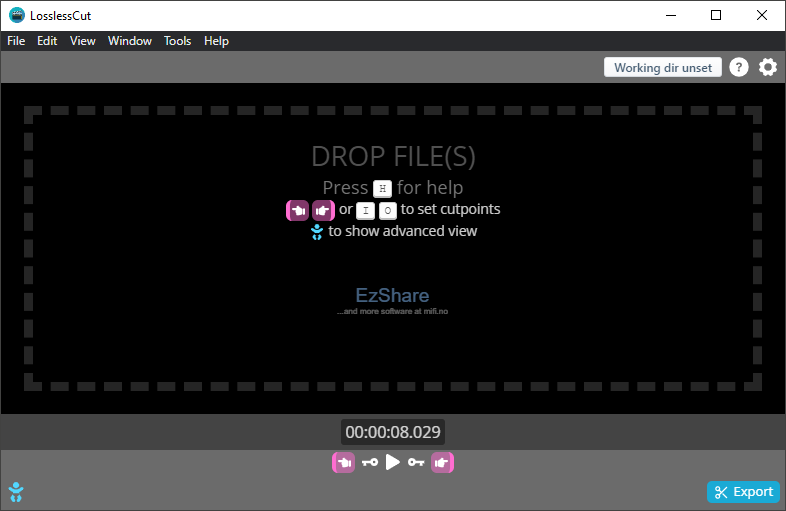Viewport: 786px width, 511px height.
Task: Click the 'and more software at mifi.no' link
Action: (392, 311)
